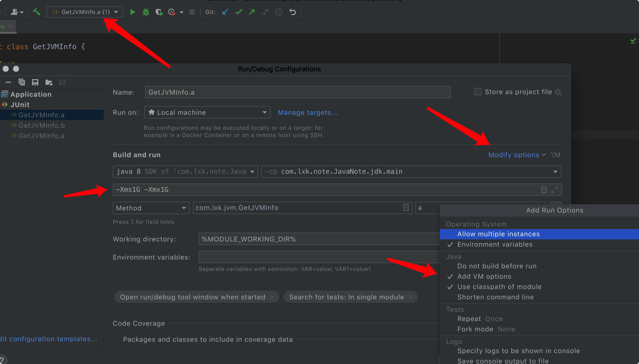This screenshot has width=639, height=364.
Task: Click the copy configuration icon
Action: (22, 82)
